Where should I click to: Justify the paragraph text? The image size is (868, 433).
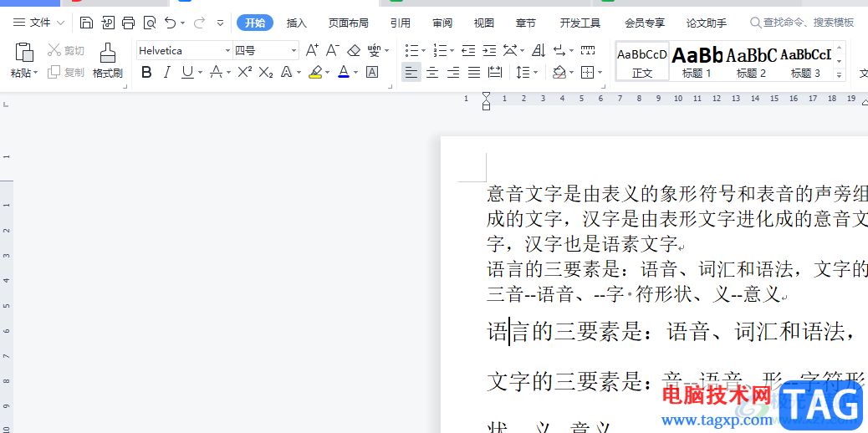(474, 72)
